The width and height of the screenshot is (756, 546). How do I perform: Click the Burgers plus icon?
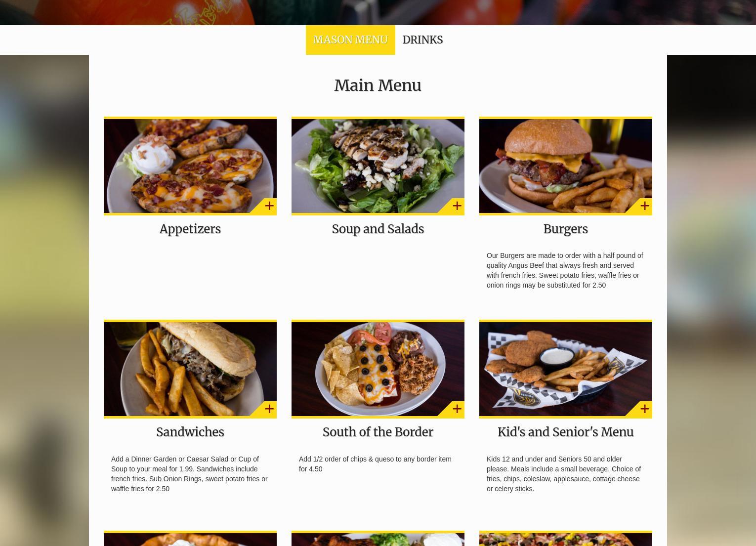click(x=644, y=206)
